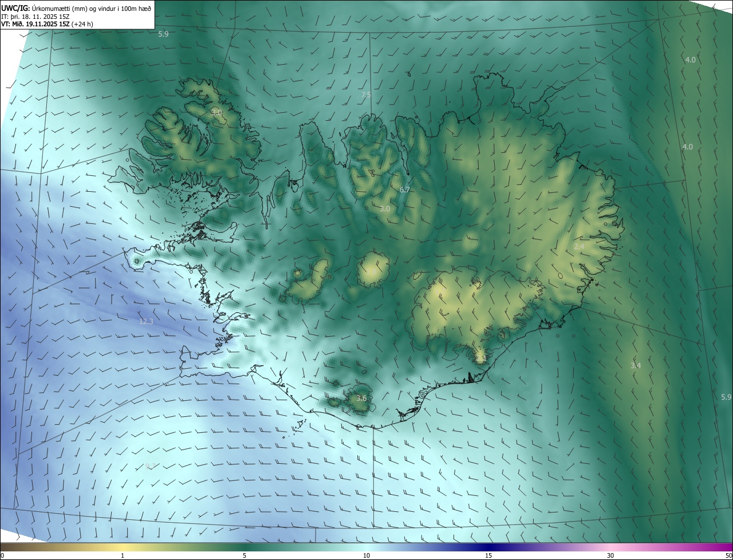Pick the brown colorbar segment above the 0 label

click(x=6, y=547)
